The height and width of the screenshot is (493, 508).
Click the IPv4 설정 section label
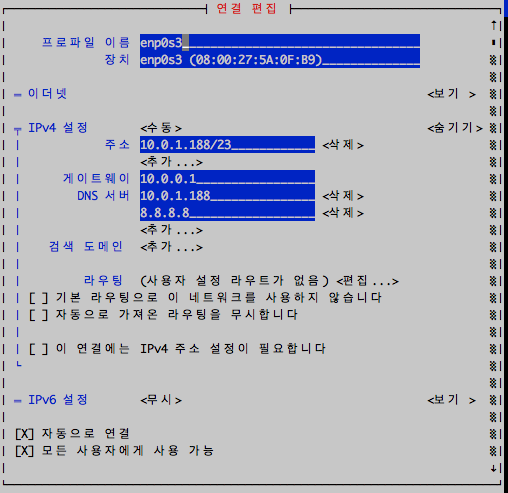click(58, 128)
